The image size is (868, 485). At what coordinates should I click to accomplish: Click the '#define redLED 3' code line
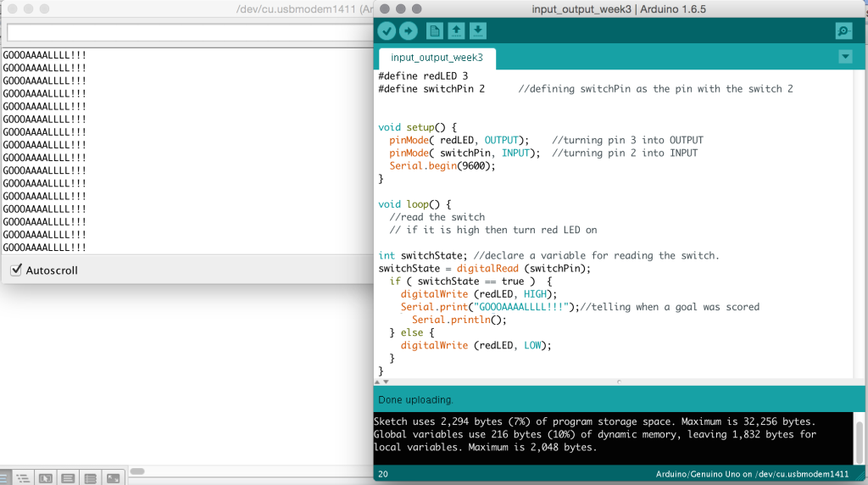[423, 75]
